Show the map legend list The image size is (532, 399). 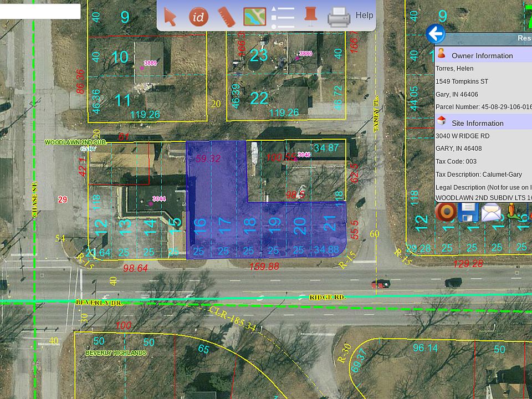[283, 17]
